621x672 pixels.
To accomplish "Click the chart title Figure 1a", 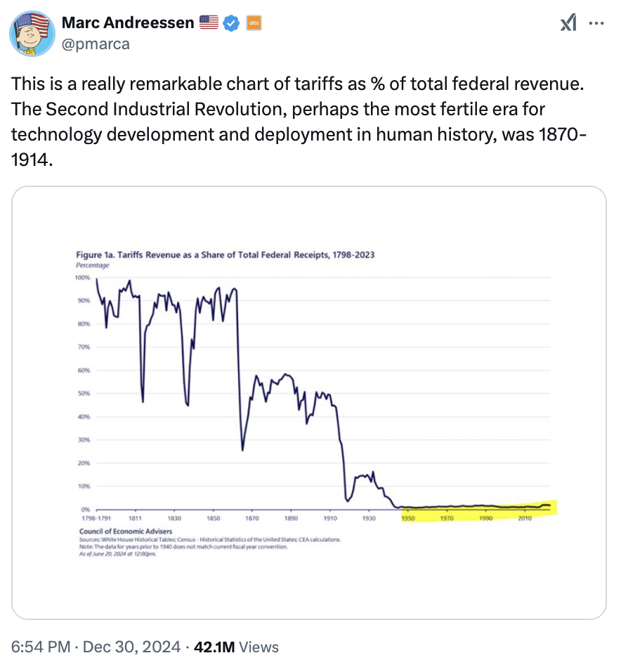I will click(x=225, y=254).
